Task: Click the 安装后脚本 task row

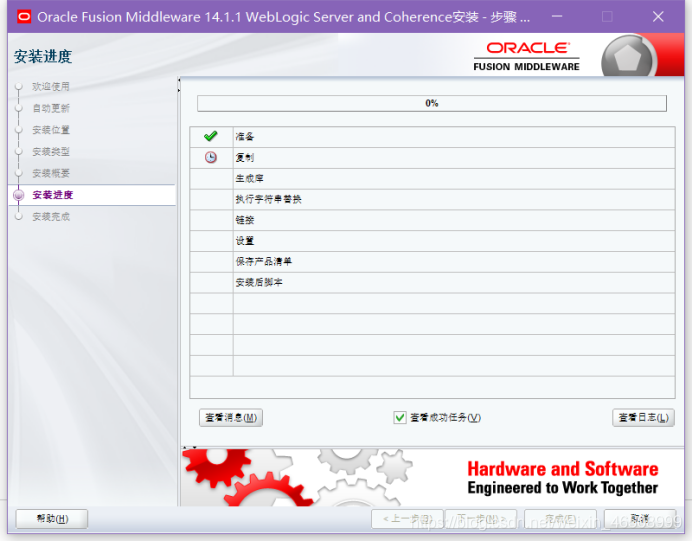Action: pos(432,282)
